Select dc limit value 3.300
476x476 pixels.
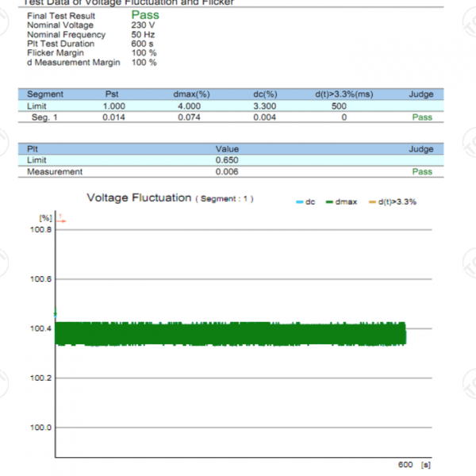[x=265, y=106]
